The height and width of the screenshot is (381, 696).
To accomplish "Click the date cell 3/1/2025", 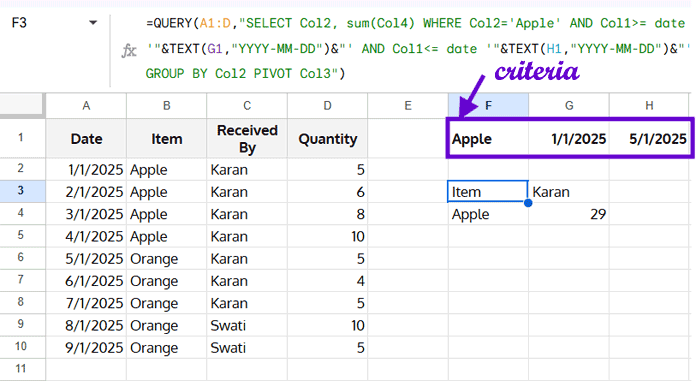I will tap(86, 214).
